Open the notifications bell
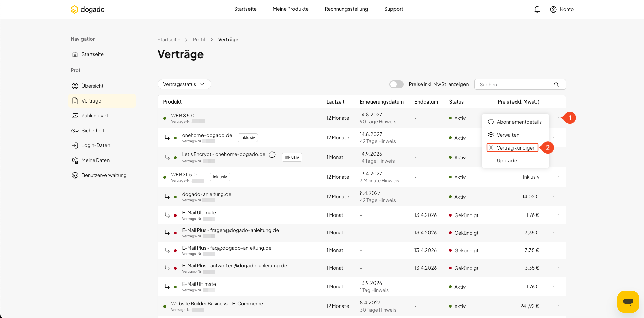Viewport: 644px width, 318px height. point(537,9)
